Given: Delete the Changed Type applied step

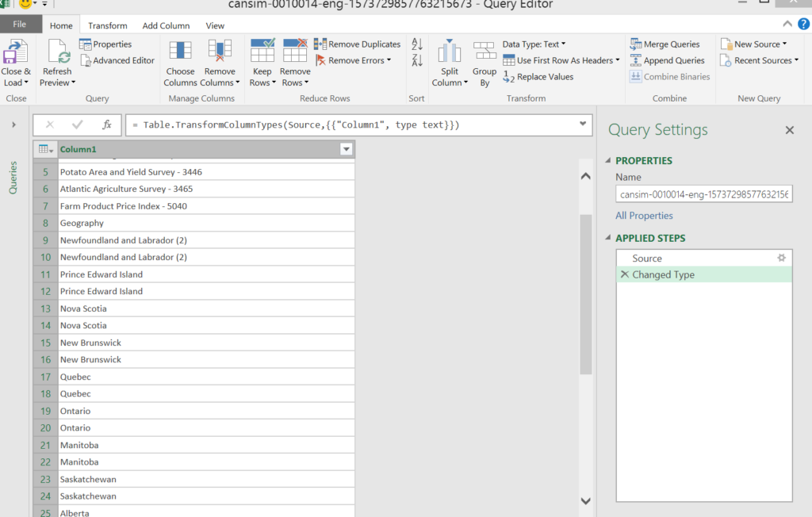Looking at the screenshot, I should point(624,274).
